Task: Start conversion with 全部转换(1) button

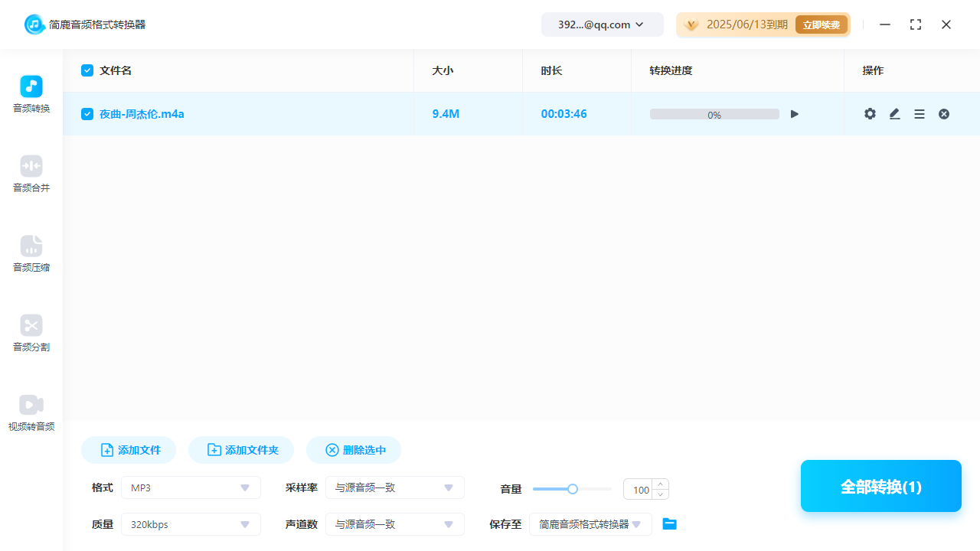Action: (x=880, y=486)
